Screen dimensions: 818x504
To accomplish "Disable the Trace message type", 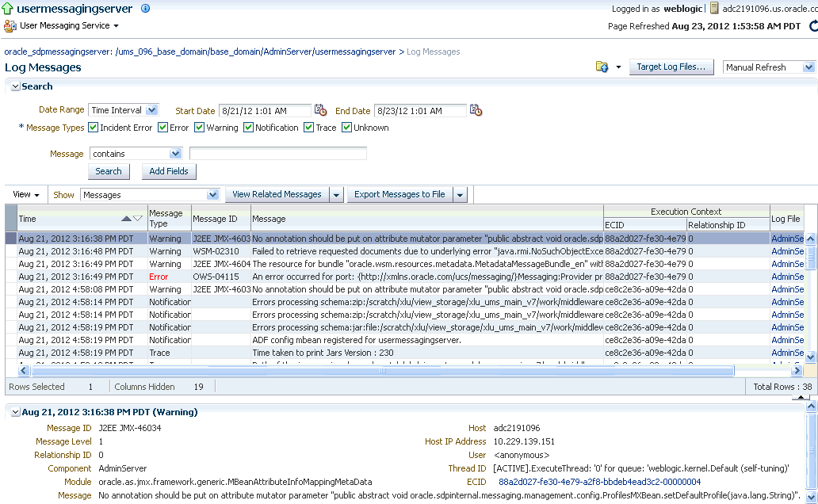I will click(x=309, y=128).
